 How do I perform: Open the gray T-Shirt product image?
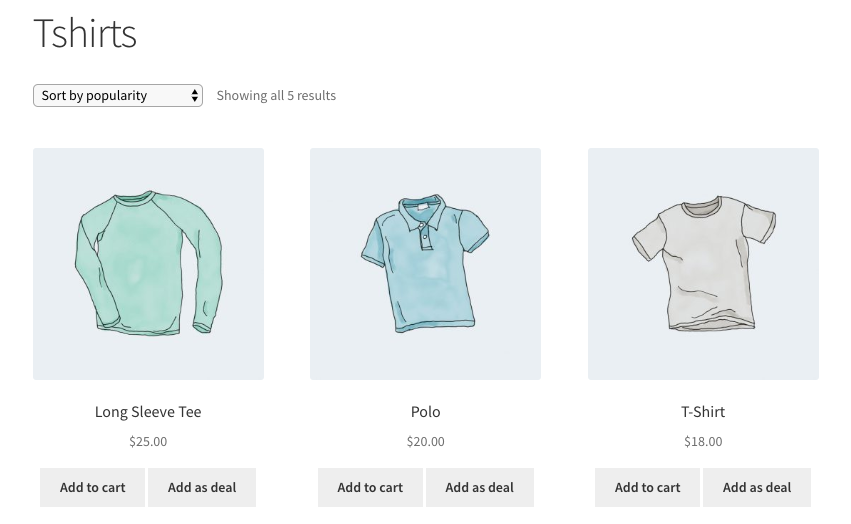(x=703, y=264)
